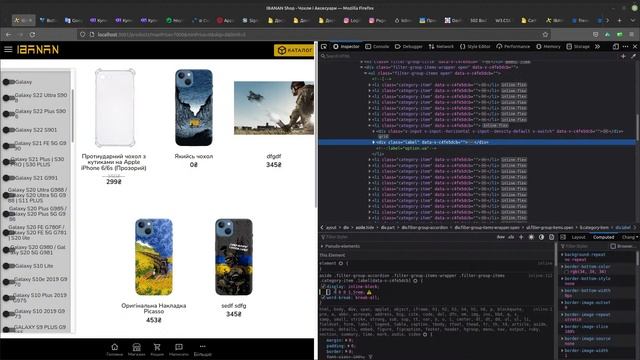
Task: Bookmark this page with star icon
Action: [x=545, y=35]
